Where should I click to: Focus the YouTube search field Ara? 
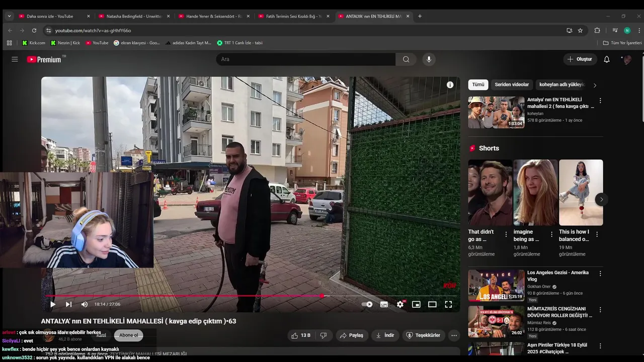click(306, 59)
